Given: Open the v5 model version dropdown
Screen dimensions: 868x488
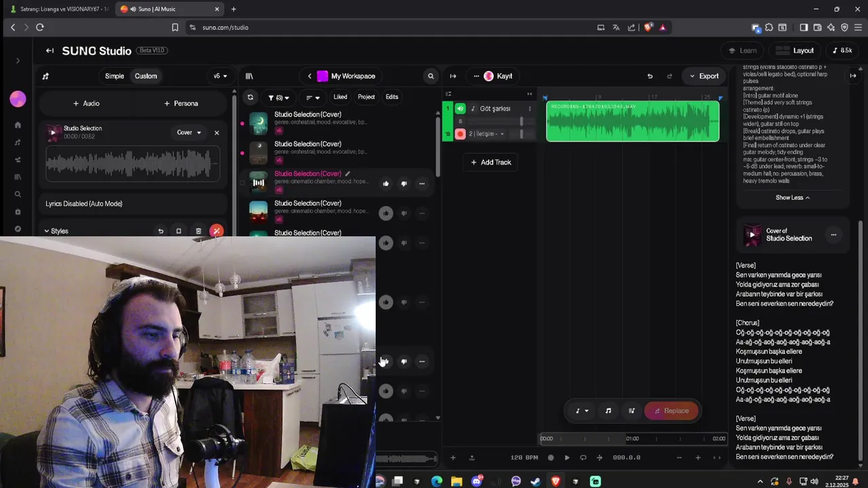Looking at the screenshot, I should coord(220,76).
